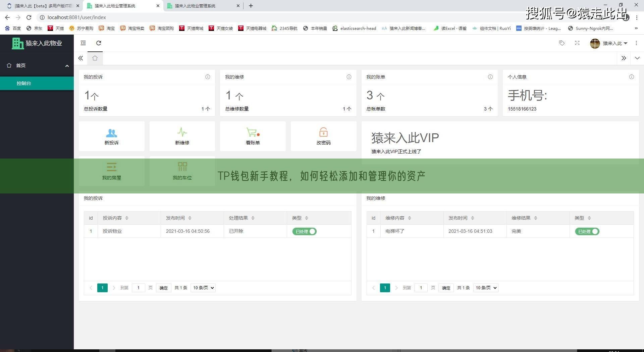Open 淘宝特卖 bookmark
This screenshot has height=352, width=644.
tap(132, 28)
